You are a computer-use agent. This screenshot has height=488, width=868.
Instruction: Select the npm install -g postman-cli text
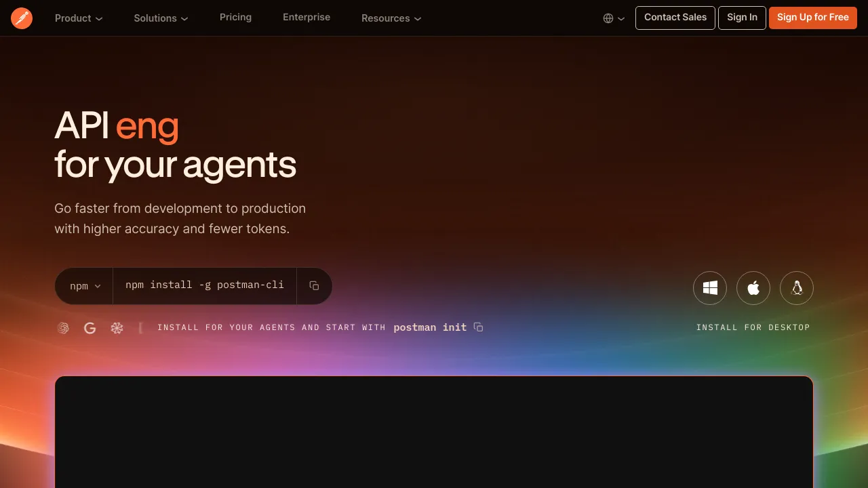[205, 285]
